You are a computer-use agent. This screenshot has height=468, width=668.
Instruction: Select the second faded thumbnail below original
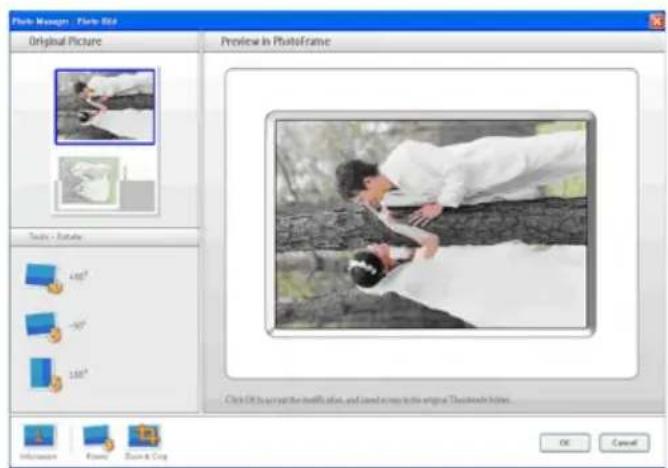tap(105, 181)
